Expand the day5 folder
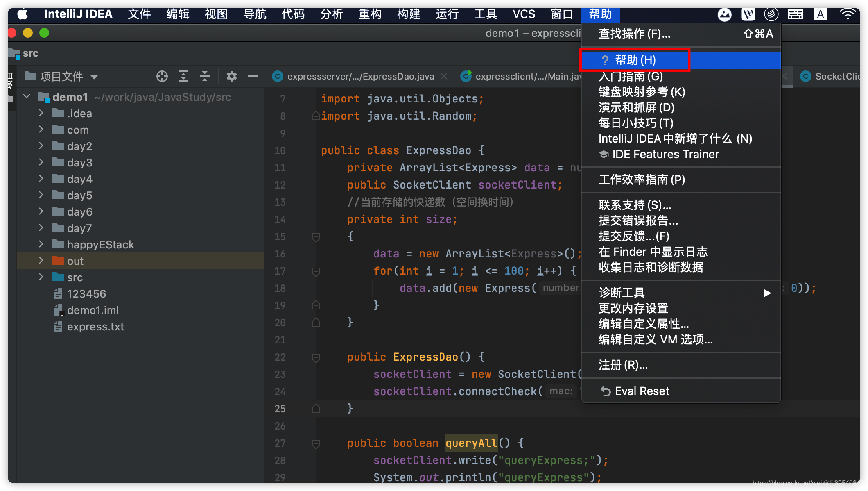 [x=41, y=195]
